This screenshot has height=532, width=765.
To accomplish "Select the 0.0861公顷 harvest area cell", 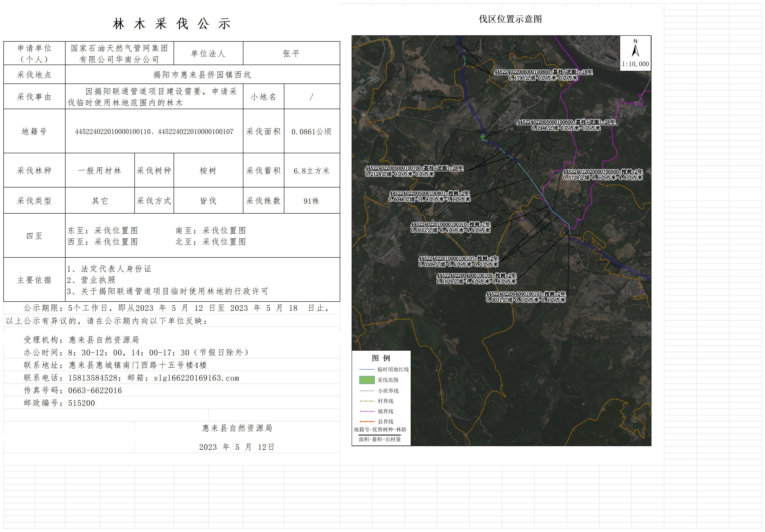I will [312, 132].
